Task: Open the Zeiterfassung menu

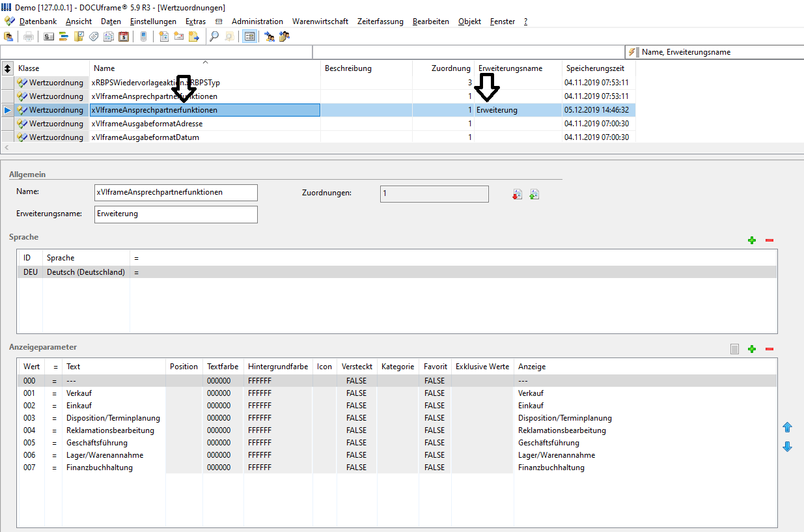Action: point(380,21)
